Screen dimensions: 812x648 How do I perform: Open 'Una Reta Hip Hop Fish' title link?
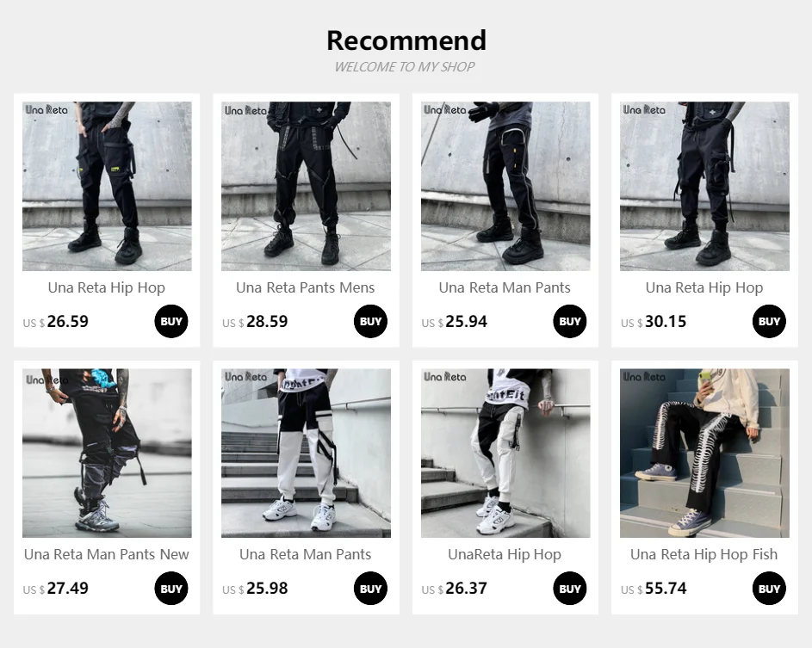[704, 555]
